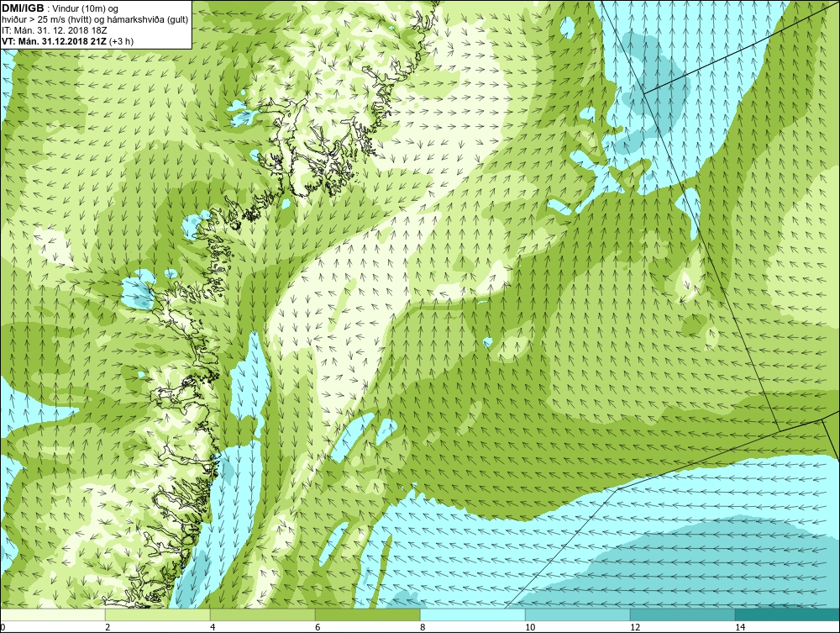840x633 pixels.
Task: Click the '2' scale label
Action: coord(108,627)
